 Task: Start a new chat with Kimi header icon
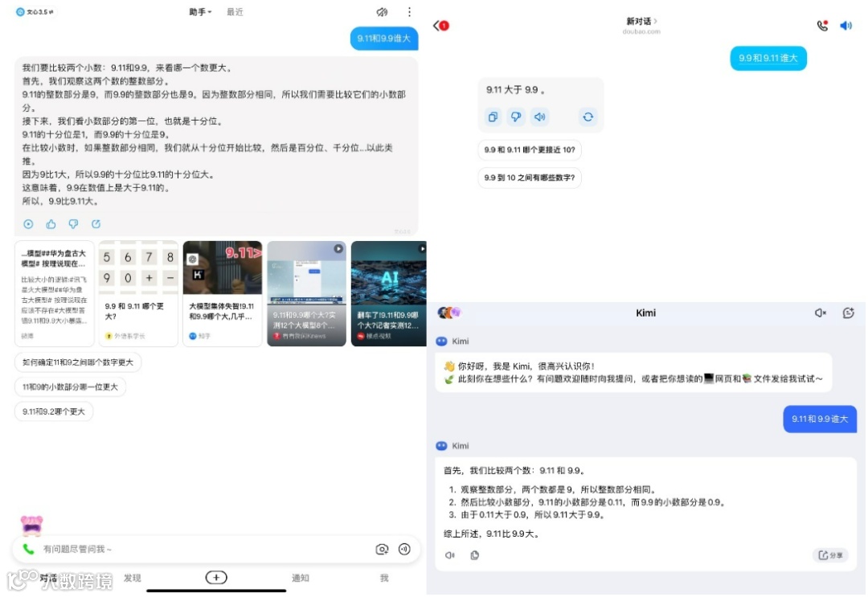(848, 313)
